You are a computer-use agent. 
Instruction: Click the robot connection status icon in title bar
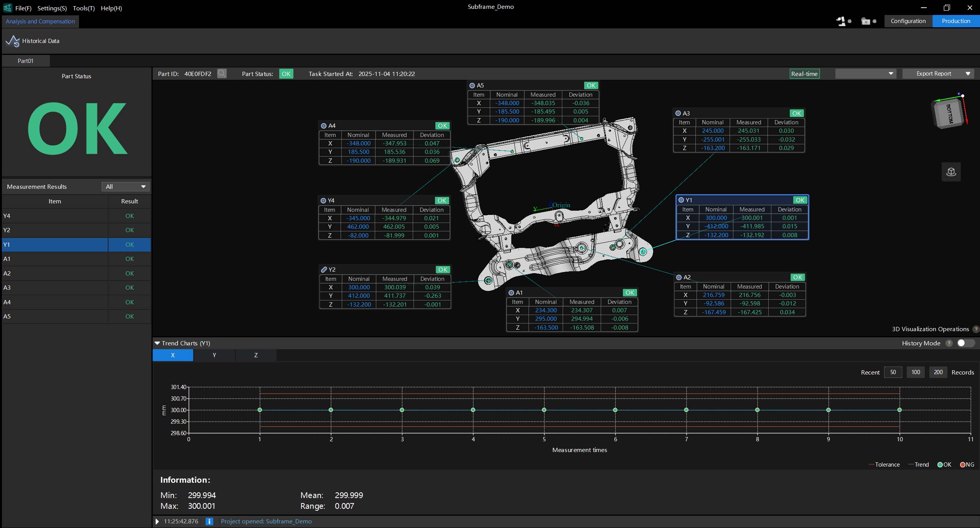click(842, 21)
